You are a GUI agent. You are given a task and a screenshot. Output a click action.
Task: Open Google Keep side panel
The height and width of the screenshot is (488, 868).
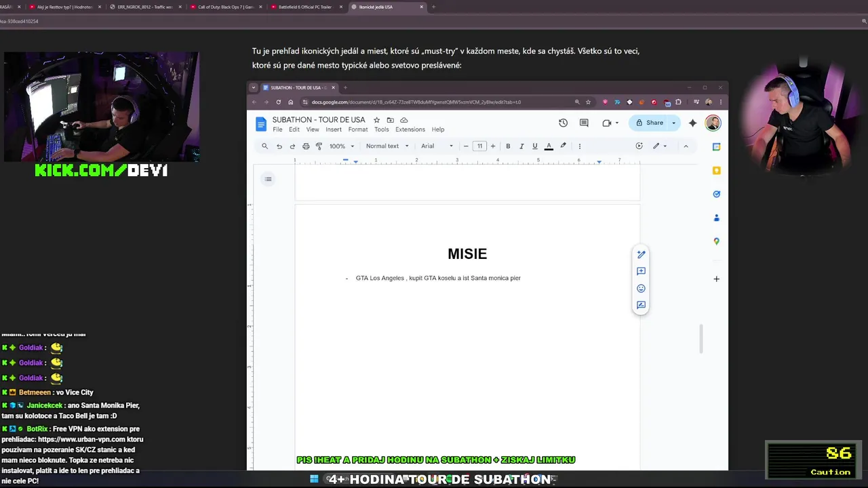[x=716, y=170]
